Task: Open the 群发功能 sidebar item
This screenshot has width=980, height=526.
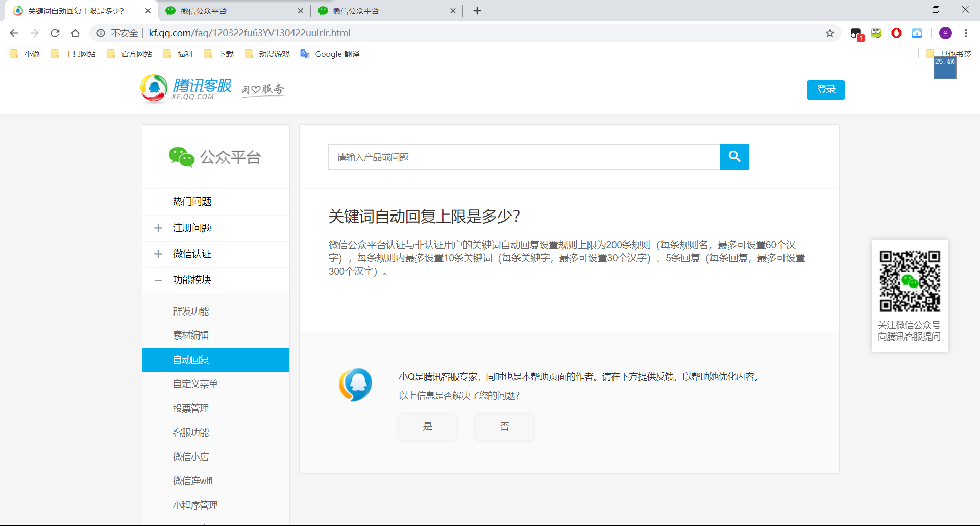Action: (x=191, y=312)
